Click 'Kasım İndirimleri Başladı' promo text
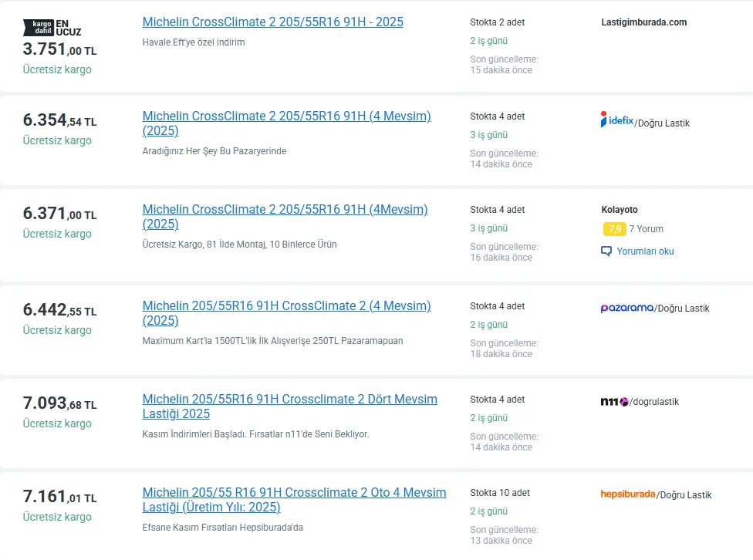The image size is (753, 560). coord(255,433)
